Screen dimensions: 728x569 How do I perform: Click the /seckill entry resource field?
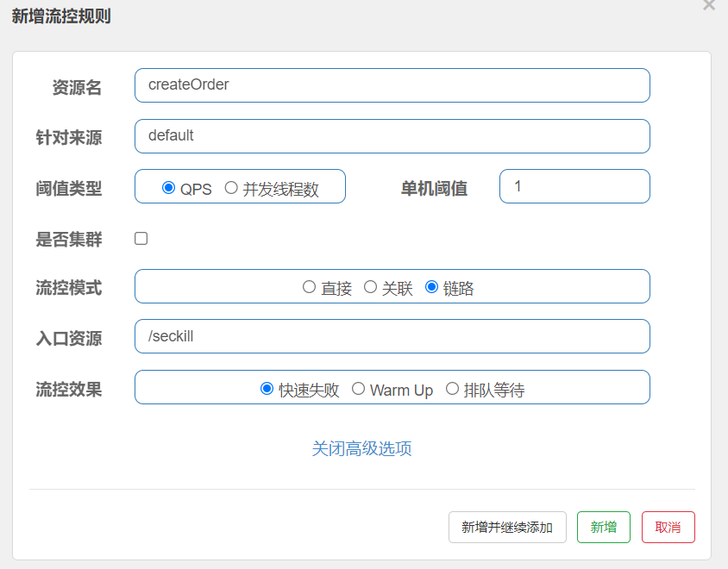click(392, 336)
